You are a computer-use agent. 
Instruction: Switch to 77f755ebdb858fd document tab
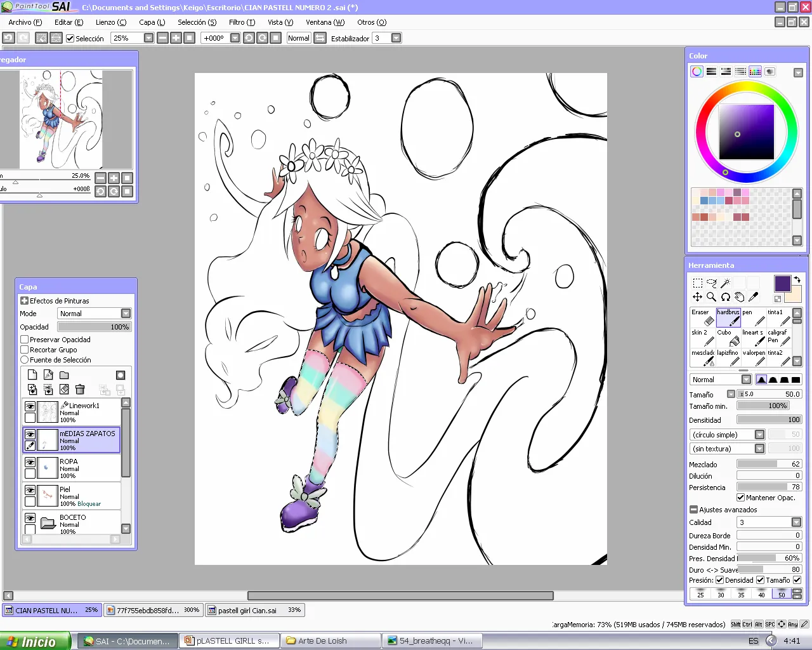click(154, 611)
